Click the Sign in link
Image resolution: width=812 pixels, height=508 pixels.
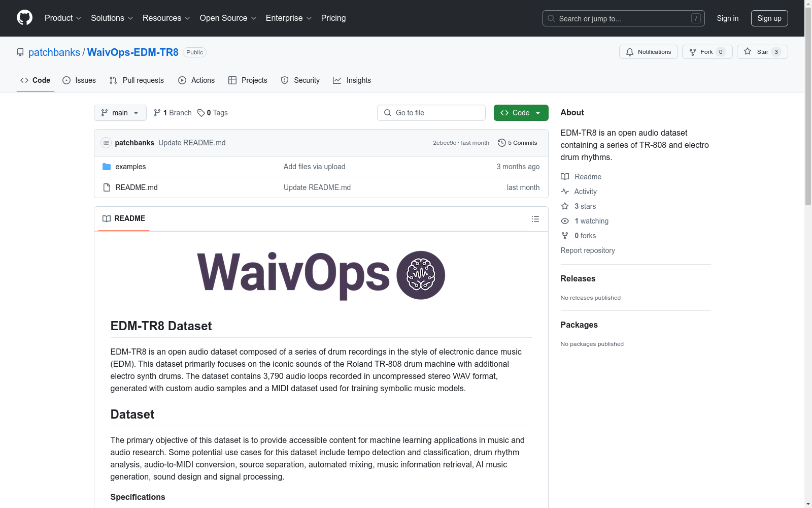[728, 18]
